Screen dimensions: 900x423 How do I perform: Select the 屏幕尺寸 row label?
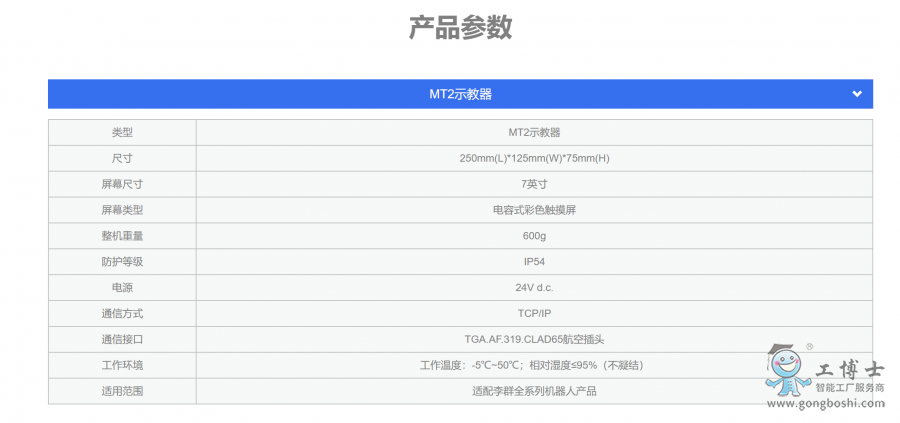[122, 184]
